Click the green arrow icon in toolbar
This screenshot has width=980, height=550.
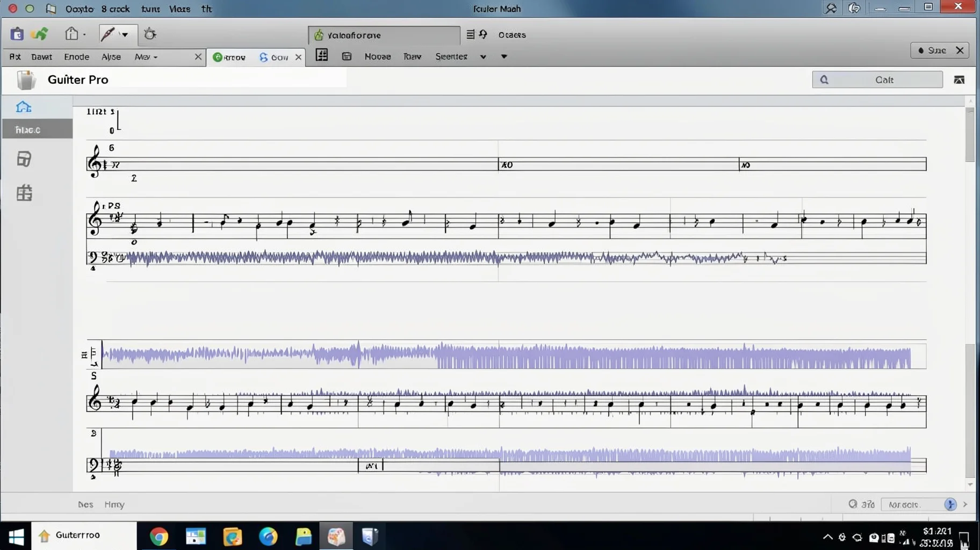[39, 34]
